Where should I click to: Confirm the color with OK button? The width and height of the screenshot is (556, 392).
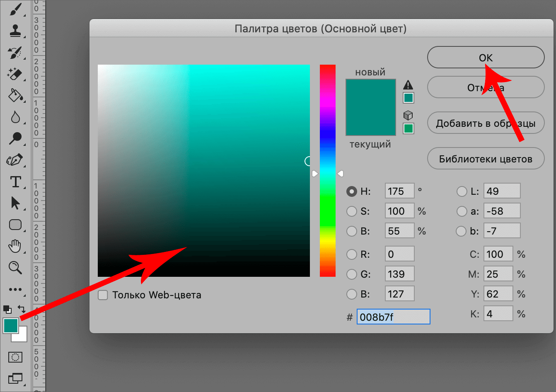[x=486, y=58]
